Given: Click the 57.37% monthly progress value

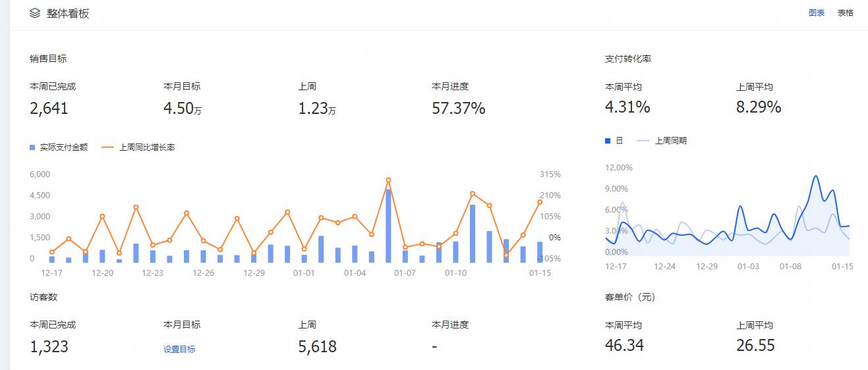Looking at the screenshot, I should 458,109.
